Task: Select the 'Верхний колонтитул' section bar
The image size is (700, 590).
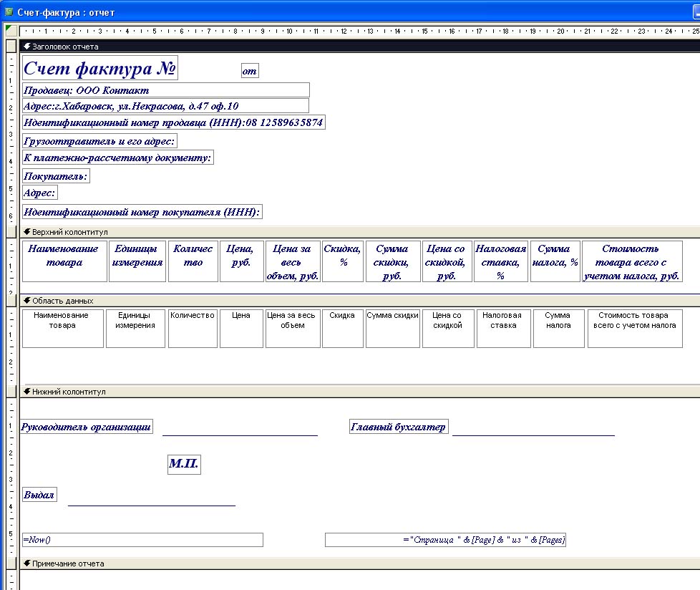Action: pos(360,232)
